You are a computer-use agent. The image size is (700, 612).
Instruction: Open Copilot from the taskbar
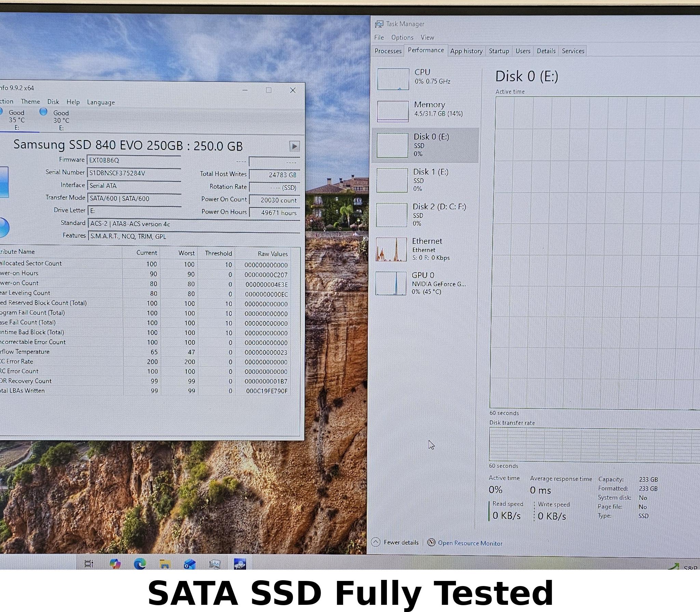(x=115, y=564)
